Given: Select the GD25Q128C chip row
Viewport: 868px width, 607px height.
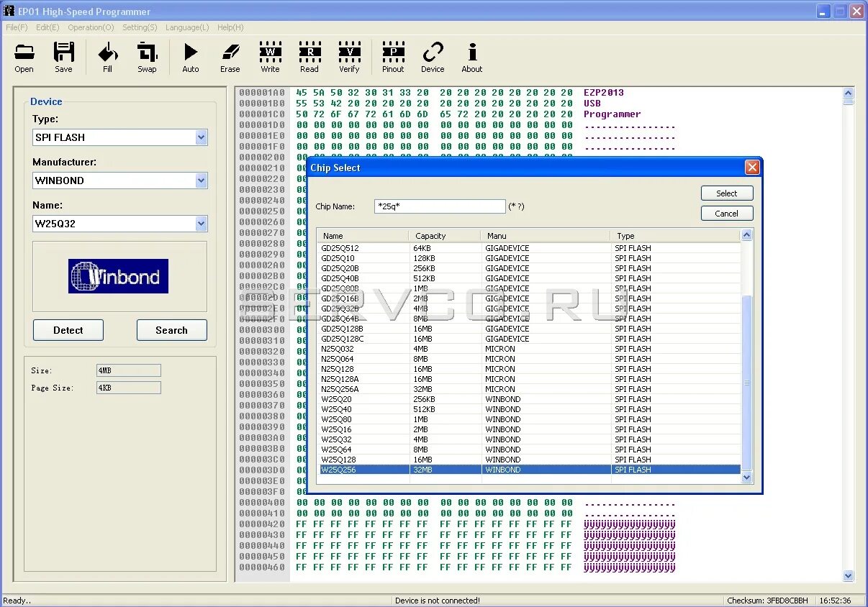Looking at the screenshot, I should point(530,339).
